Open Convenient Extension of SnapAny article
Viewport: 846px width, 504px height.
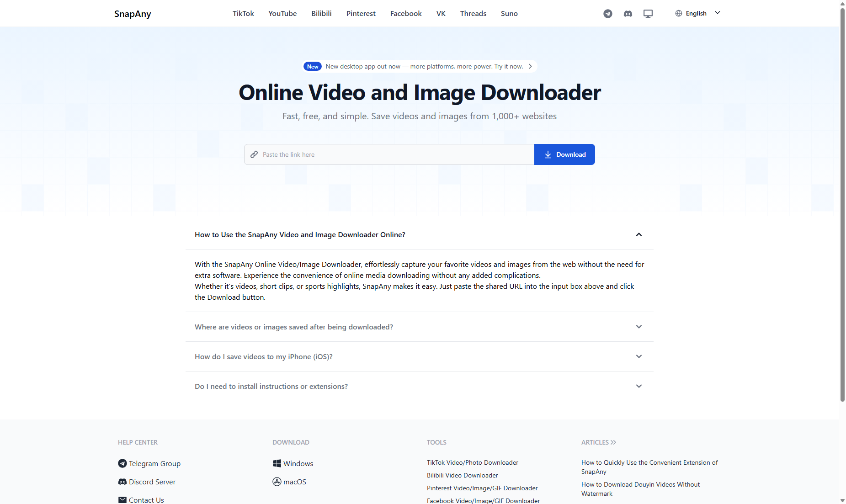pyautogui.click(x=649, y=467)
